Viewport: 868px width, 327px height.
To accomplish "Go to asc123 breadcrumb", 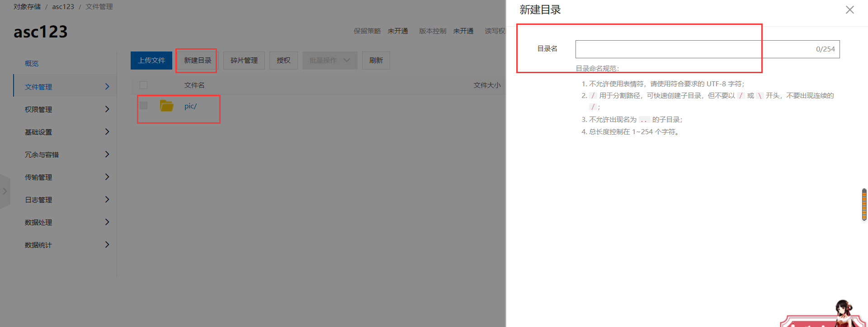I will tap(63, 7).
